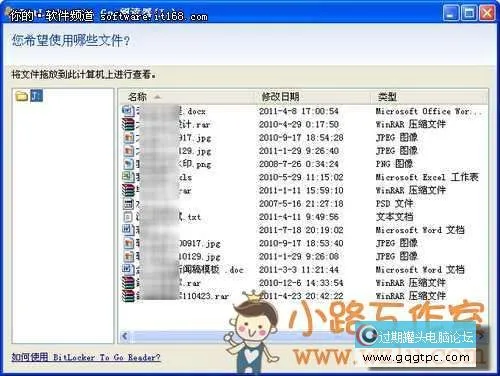
Task: Click the date 2011-1-29 9:26:08
Action: (x=299, y=256)
